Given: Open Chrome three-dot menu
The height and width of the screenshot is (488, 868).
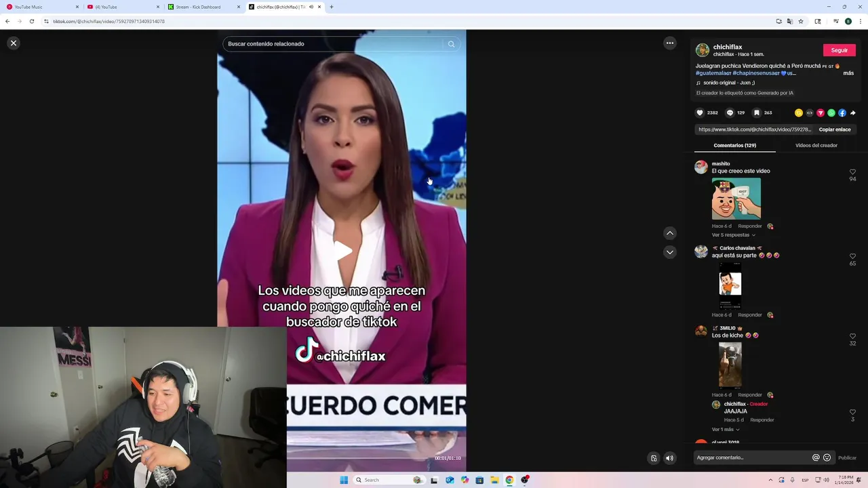Looking at the screenshot, I should tap(860, 22).
